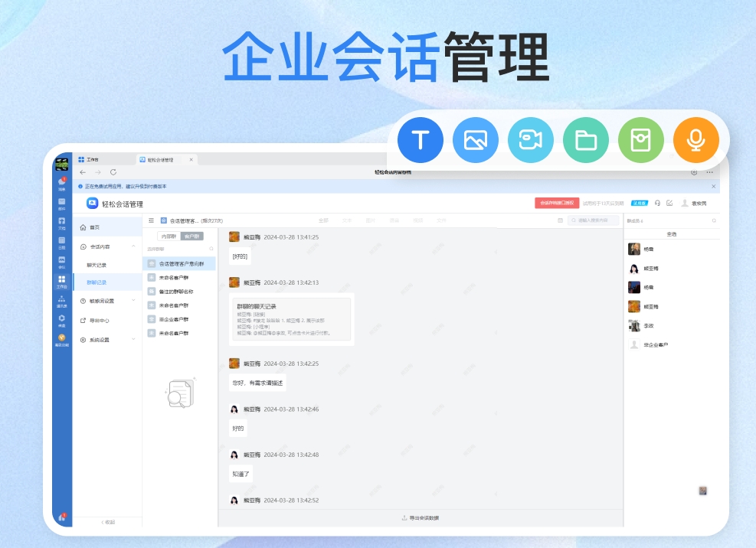Viewport: 756px width, 548px height.
Task: Click the red 会话存档接口授权 button
Action: tap(557, 203)
